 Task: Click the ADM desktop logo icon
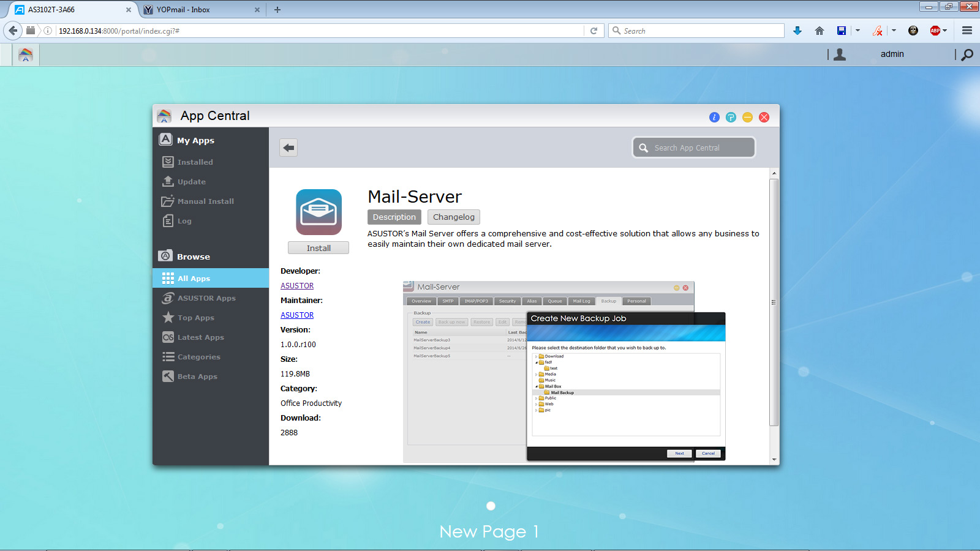26,54
